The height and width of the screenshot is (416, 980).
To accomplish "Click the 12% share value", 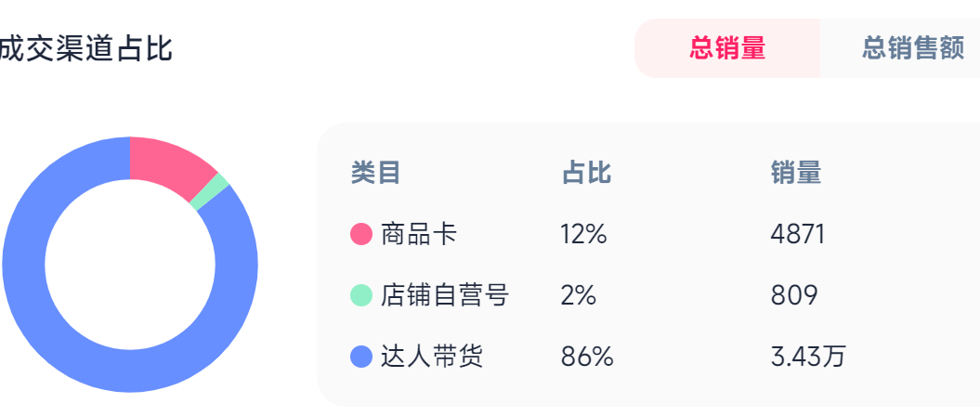I will click(583, 235).
